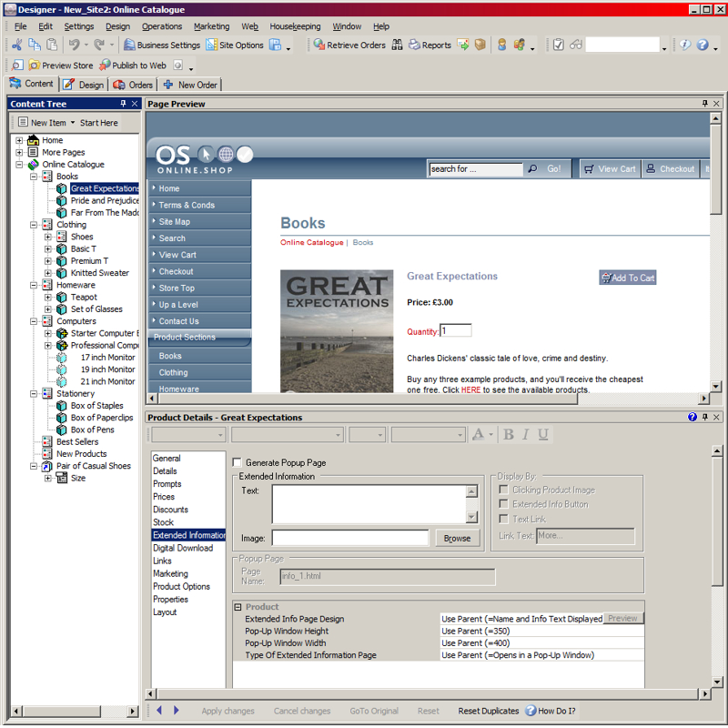
Task: Click the Copy icon in toolbar
Action: [x=35, y=45]
